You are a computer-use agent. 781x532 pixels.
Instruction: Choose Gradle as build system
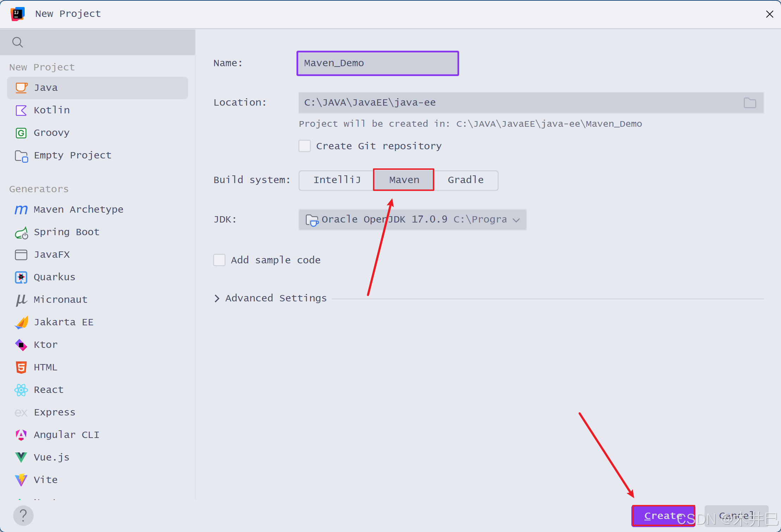click(466, 180)
